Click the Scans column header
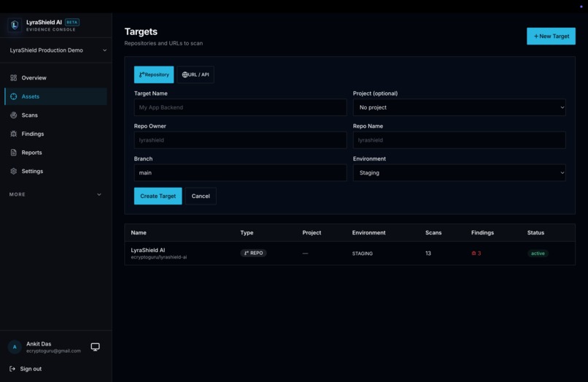Viewport: 588px width, 382px height. tap(433, 233)
